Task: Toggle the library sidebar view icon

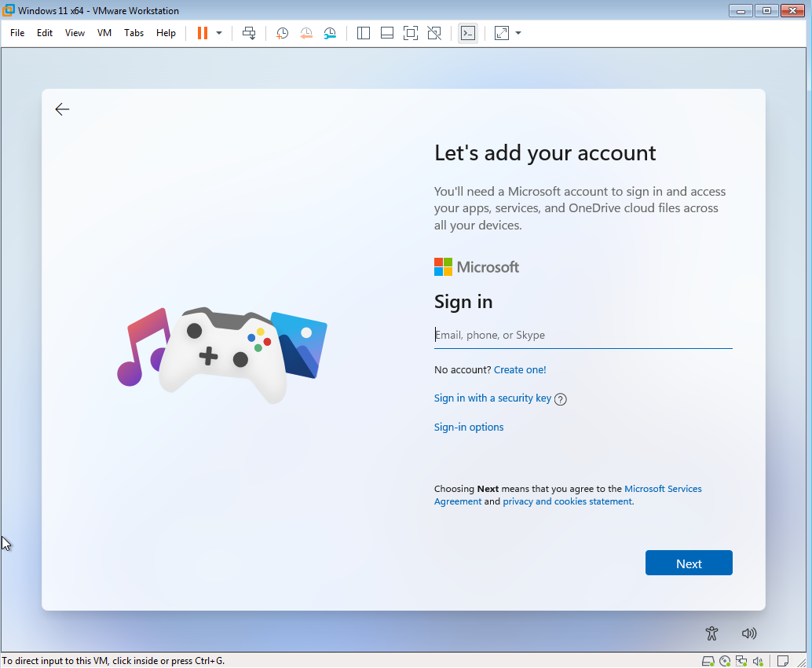Action: (363, 33)
